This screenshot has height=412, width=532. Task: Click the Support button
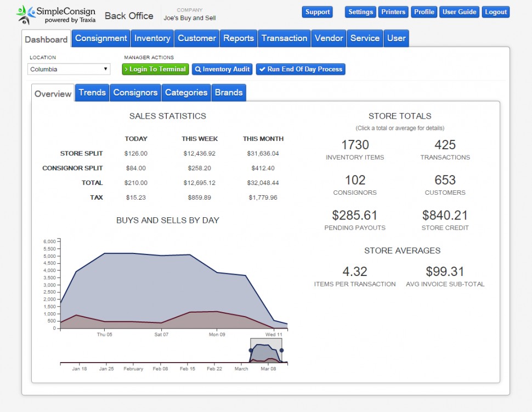(x=317, y=12)
